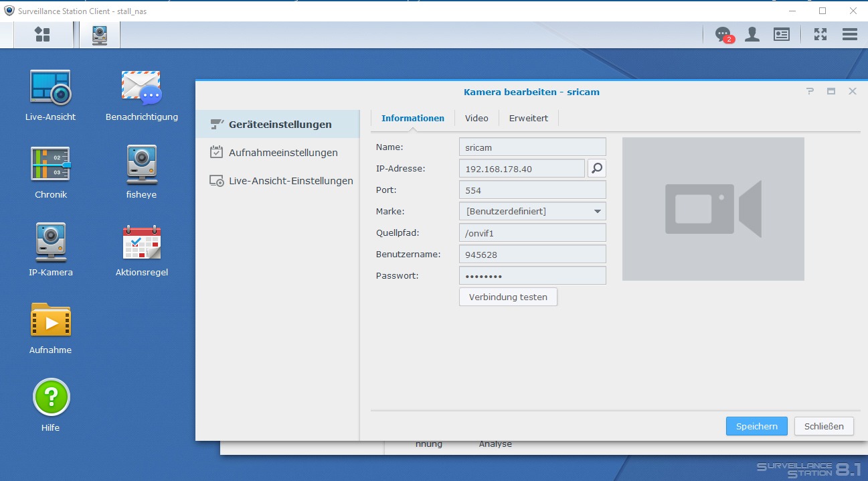Image resolution: width=868 pixels, height=481 pixels.
Task: Select Live-Ansicht-Einstellungen in sidebar
Action: coord(278,181)
